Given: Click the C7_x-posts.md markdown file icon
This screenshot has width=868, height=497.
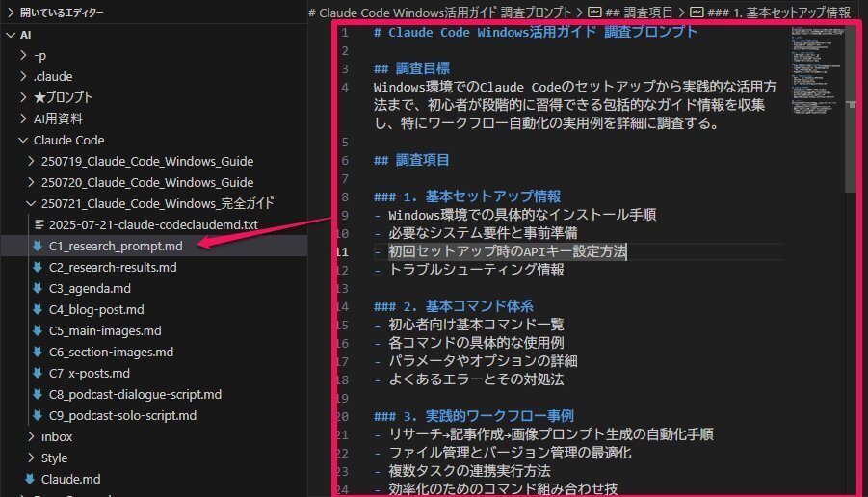Looking at the screenshot, I should pos(38,373).
